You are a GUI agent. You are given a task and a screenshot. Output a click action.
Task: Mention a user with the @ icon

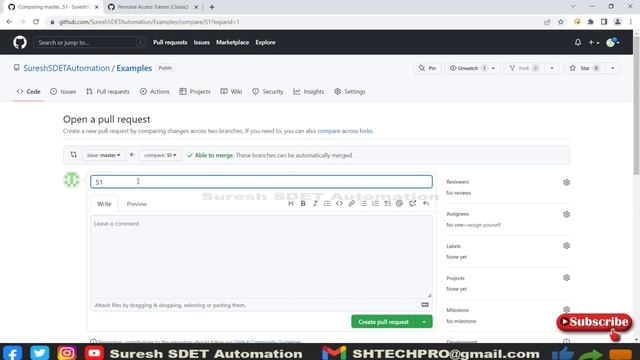point(399,203)
